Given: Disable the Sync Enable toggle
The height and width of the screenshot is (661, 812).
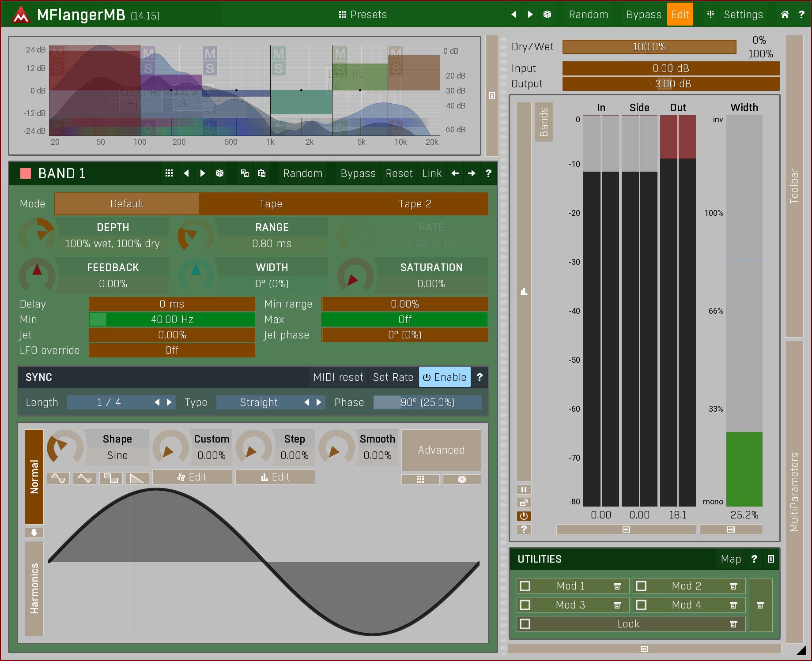Looking at the screenshot, I should pos(444,377).
